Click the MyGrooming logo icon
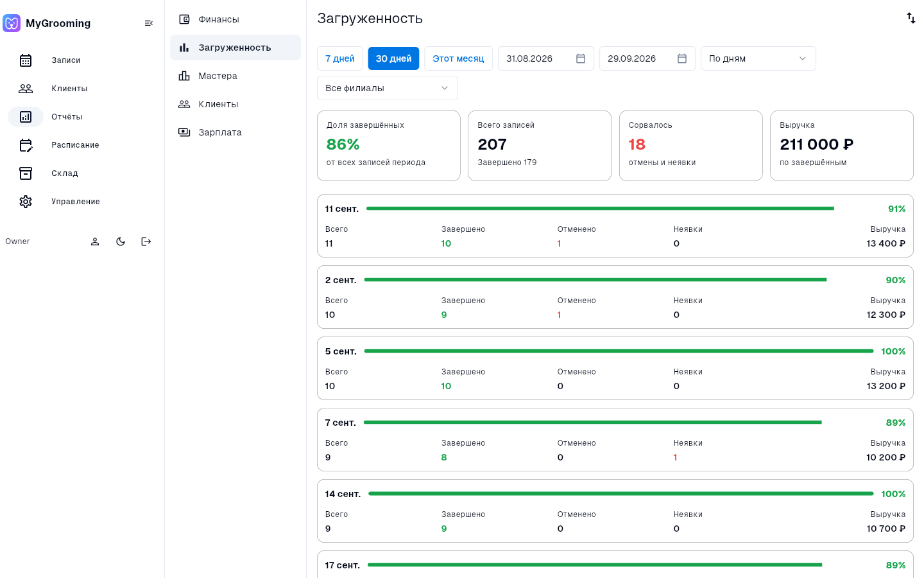This screenshot has width=924, height=578. (x=12, y=23)
